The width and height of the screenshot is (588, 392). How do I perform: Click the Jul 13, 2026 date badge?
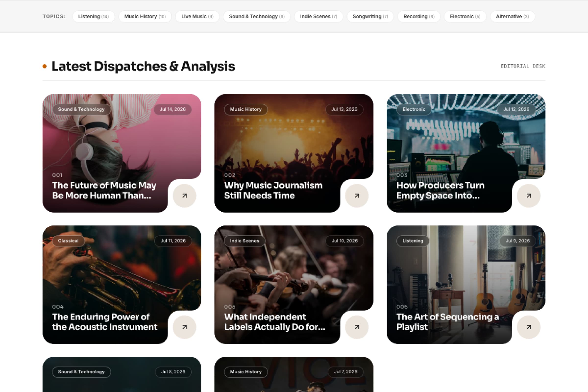pyautogui.click(x=344, y=110)
